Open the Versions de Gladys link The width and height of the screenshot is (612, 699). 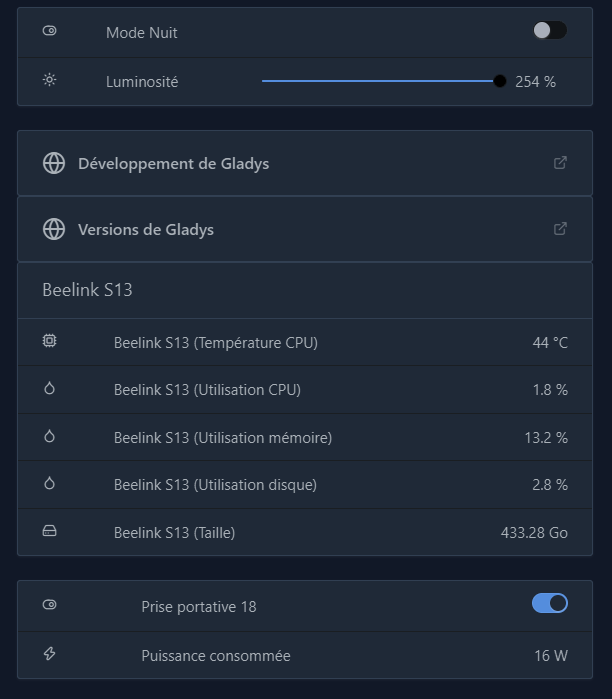(x=146, y=230)
